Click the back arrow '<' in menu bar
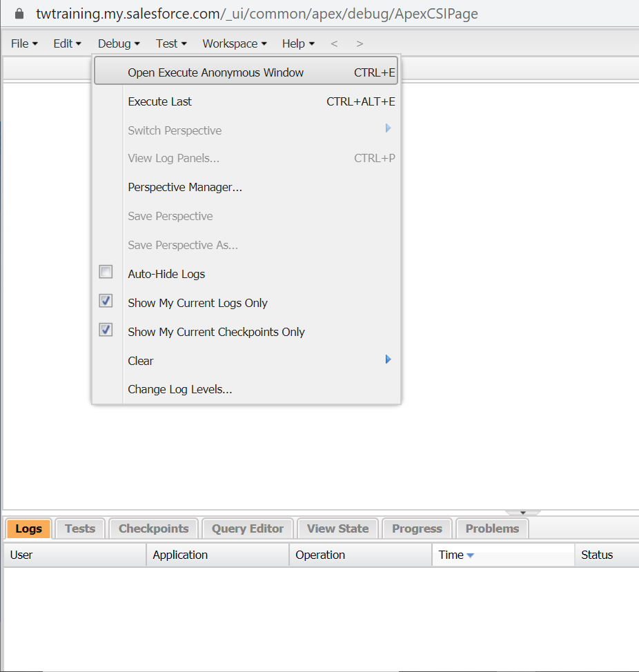 334,43
